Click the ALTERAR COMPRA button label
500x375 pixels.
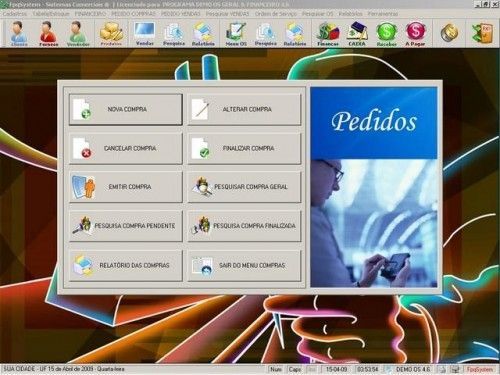(x=247, y=109)
